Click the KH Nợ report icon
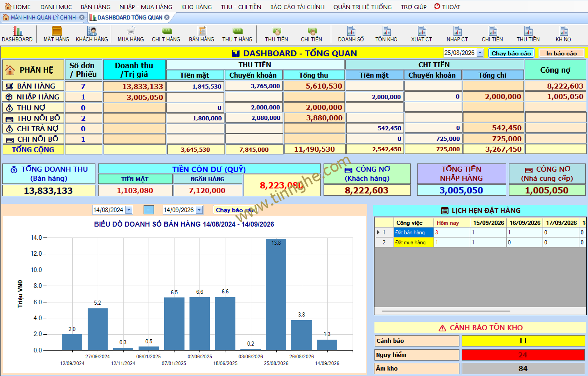This screenshot has height=376, width=588. pyautogui.click(x=563, y=34)
